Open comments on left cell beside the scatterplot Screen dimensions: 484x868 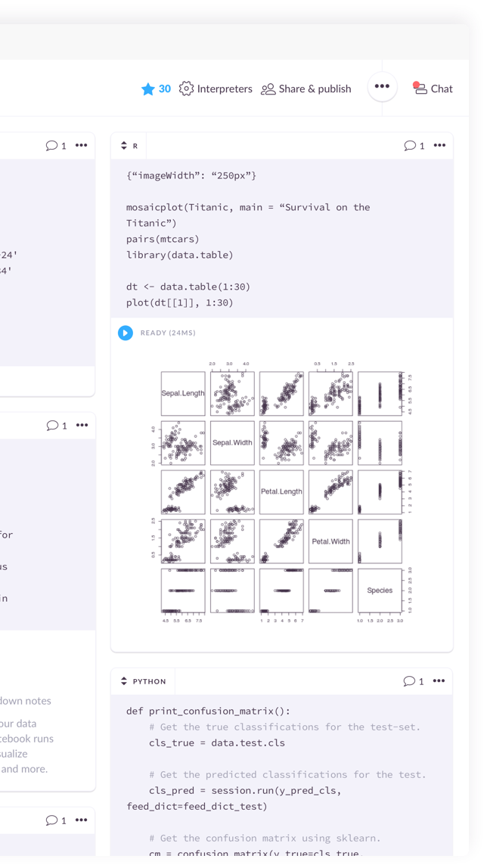(56, 426)
